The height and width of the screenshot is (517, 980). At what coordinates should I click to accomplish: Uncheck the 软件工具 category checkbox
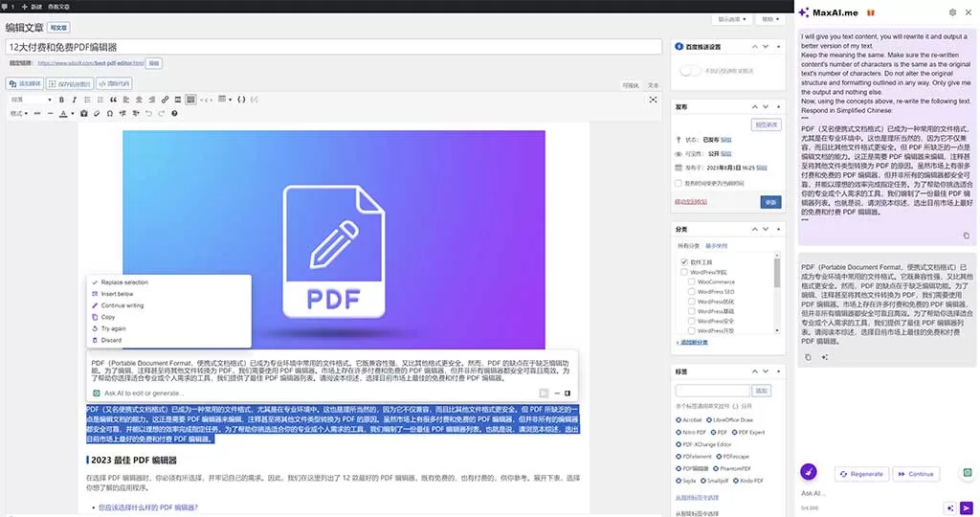pos(684,261)
